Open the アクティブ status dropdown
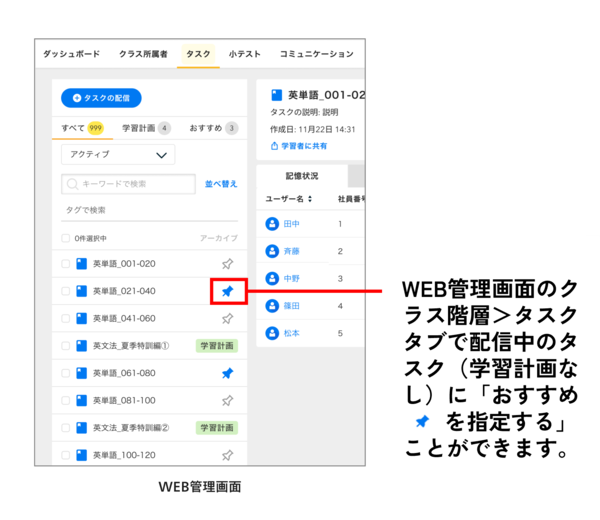The height and width of the screenshot is (520, 600). (117, 155)
